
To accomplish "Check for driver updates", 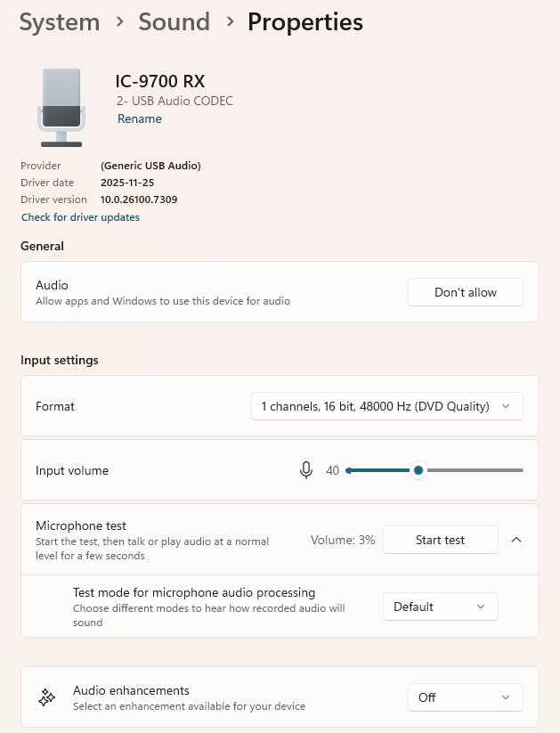I will pyautogui.click(x=80, y=217).
